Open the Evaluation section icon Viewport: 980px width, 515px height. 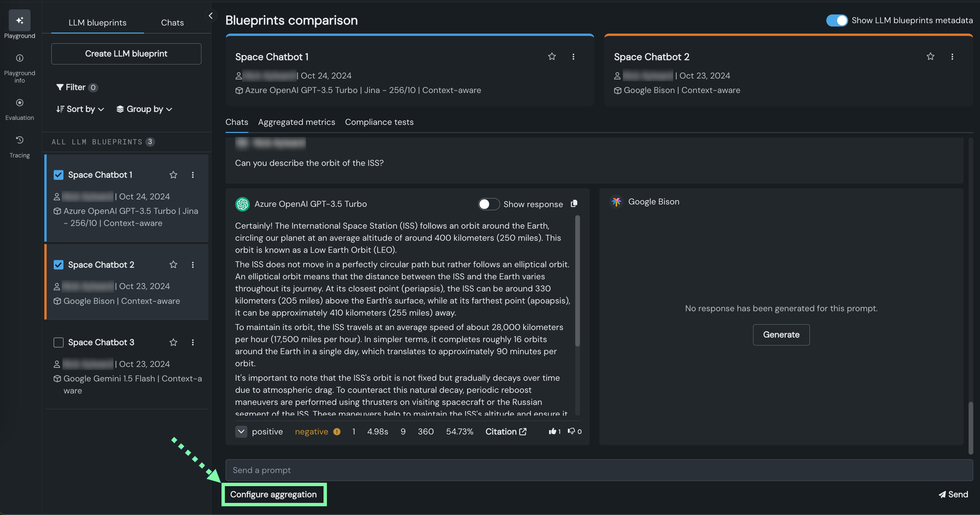tap(19, 103)
